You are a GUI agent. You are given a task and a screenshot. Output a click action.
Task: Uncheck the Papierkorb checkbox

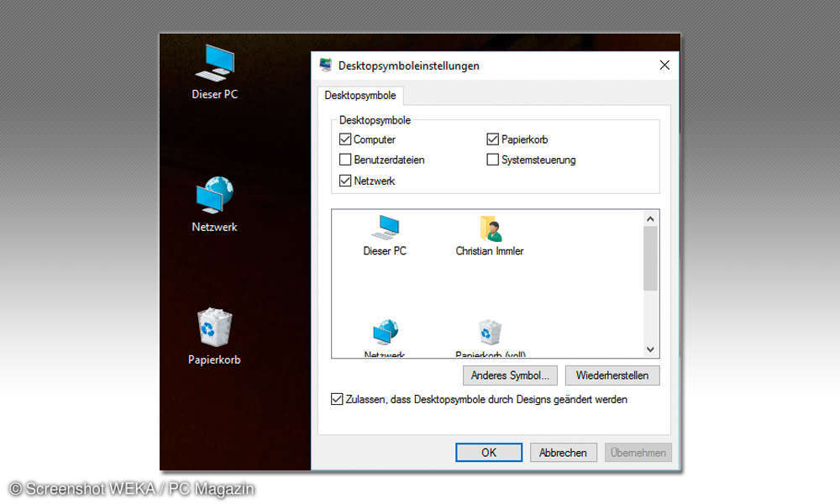click(492, 139)
